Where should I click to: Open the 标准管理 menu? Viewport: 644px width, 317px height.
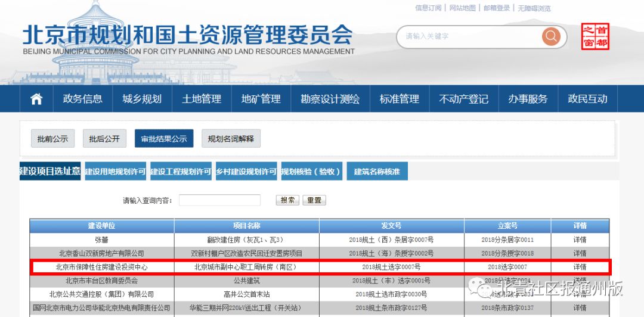coord(400,99)
